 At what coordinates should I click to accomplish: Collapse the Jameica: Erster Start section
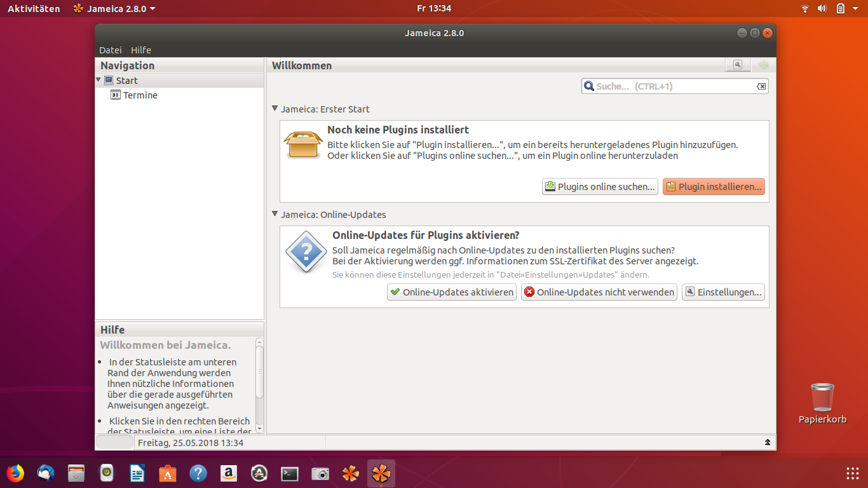pyautogui.click(x=275, y=109)
